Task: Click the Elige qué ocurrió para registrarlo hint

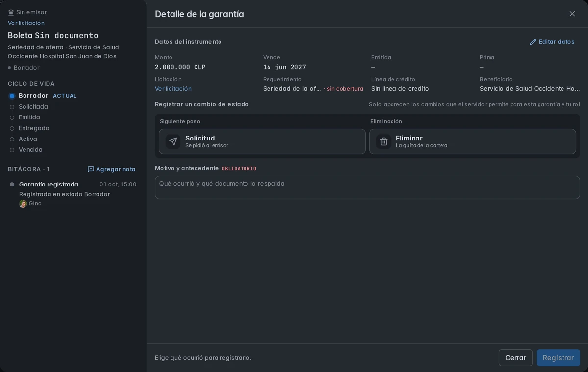Action: [x=203, y=358]
